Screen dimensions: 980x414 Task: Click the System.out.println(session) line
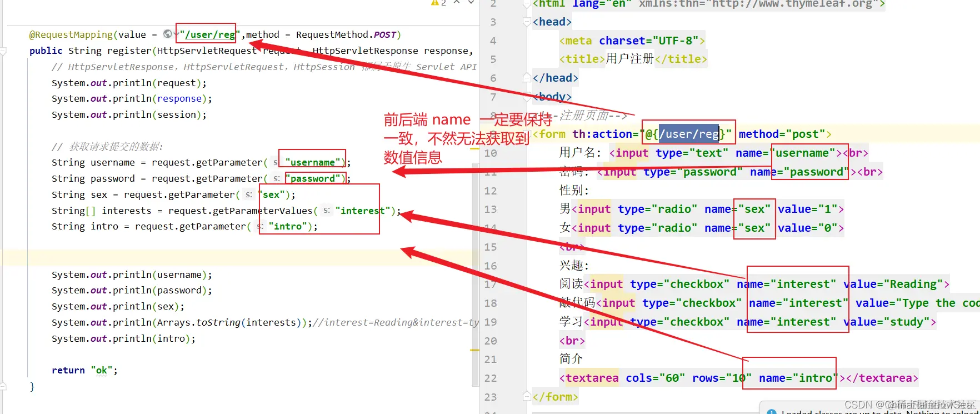click(129, 114)
